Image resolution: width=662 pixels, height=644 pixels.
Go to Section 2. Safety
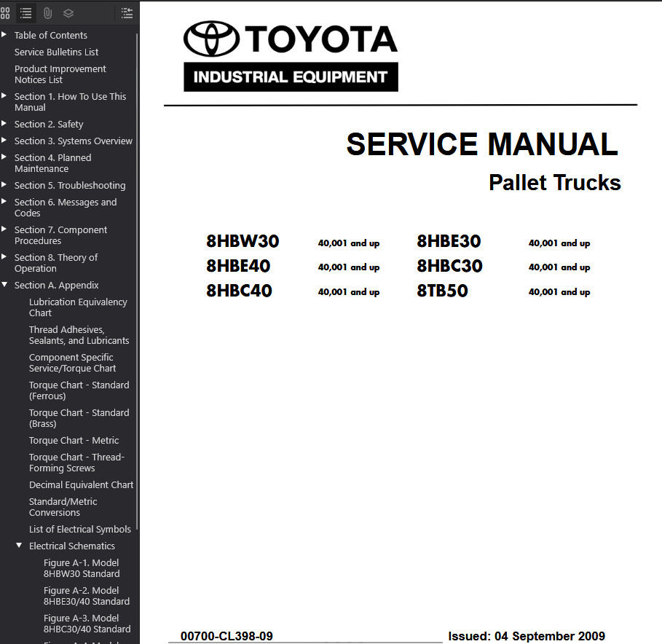(49, 124)
